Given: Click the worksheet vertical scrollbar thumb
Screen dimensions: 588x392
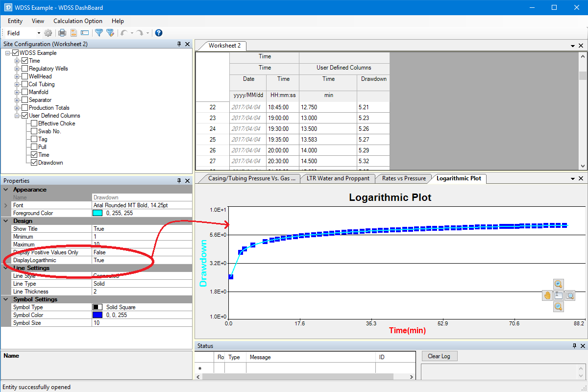Looking at the screenshot, I should 583,75.
